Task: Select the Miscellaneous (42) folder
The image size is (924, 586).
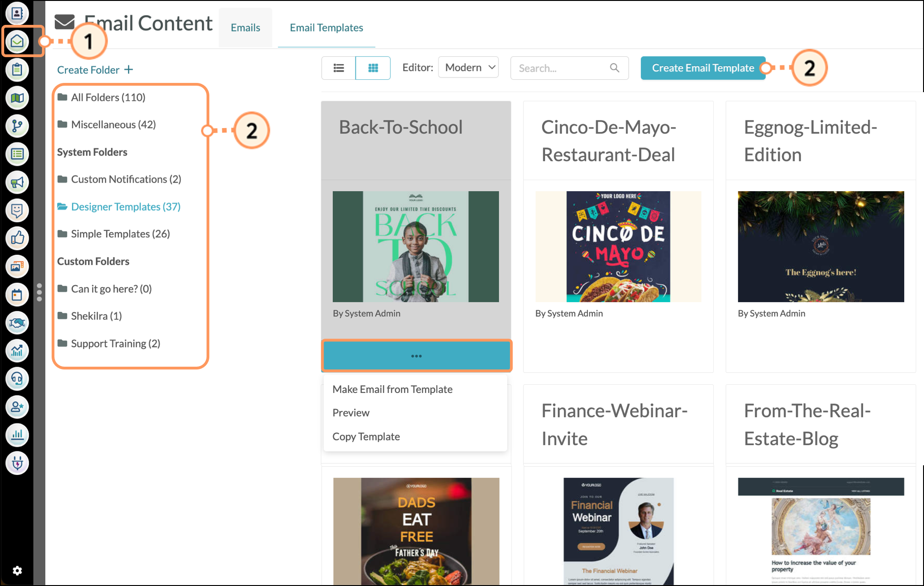Action: [x=107, y=124]
